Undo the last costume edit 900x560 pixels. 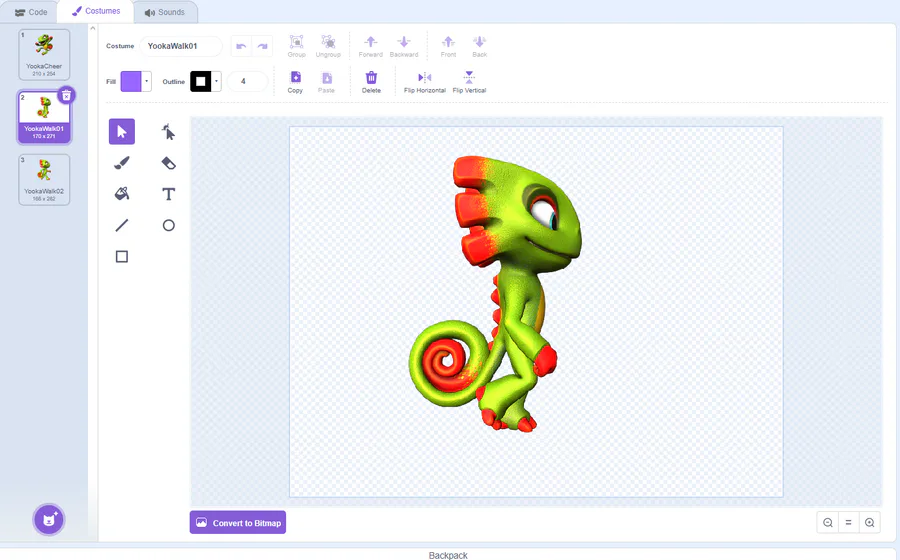241,46
